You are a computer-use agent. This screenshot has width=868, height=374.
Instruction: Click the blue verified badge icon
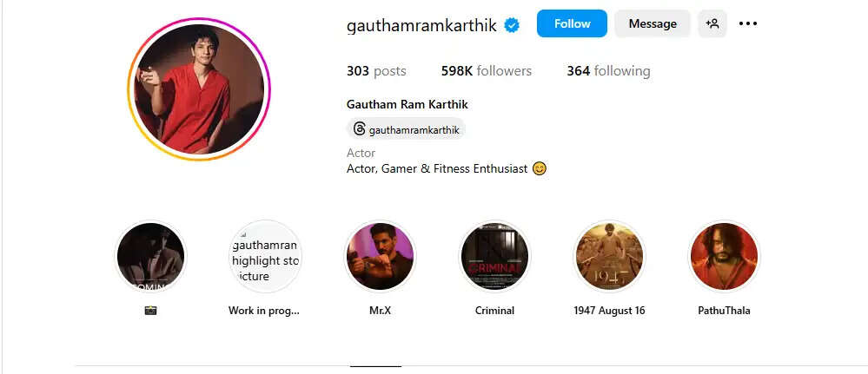pyautogui.click(x=512, y=25)
